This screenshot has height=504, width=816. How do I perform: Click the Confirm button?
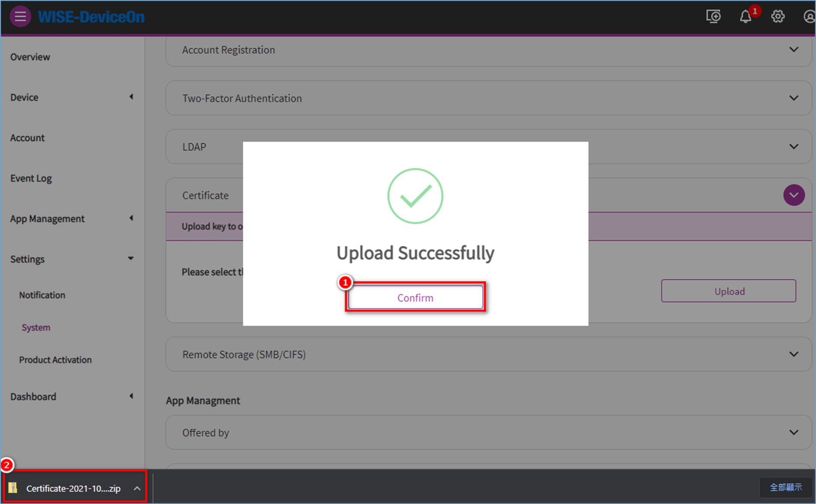(x=415, y=298)
